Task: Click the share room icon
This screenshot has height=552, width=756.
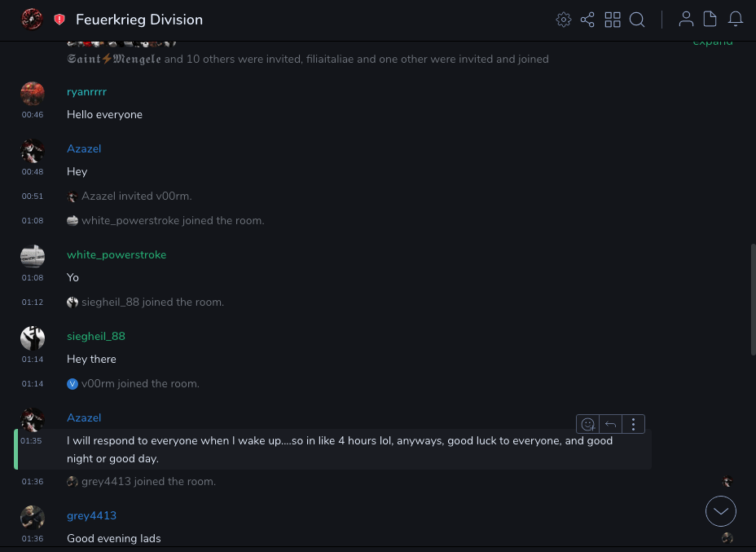Action: point(587,20)
